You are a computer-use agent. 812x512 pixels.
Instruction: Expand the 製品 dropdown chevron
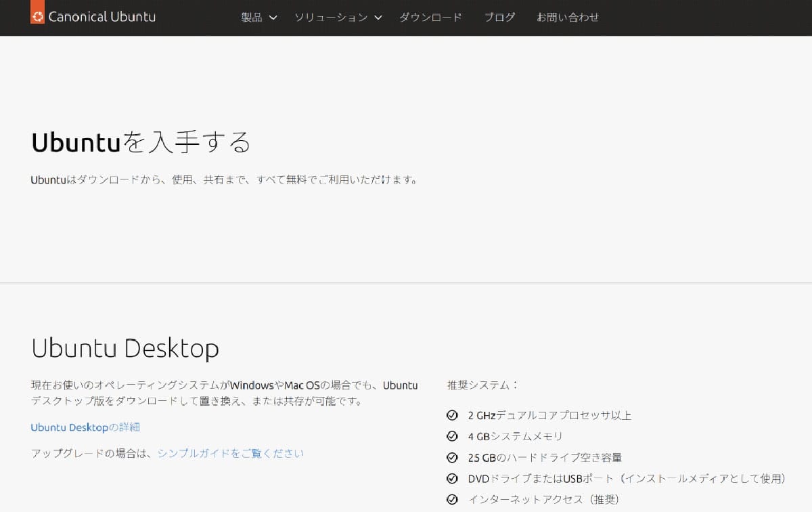coord(273,18)
